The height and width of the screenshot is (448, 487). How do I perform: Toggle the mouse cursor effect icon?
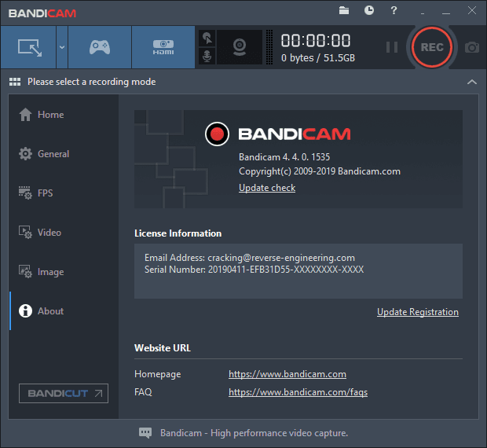click(x=207, y=39)
